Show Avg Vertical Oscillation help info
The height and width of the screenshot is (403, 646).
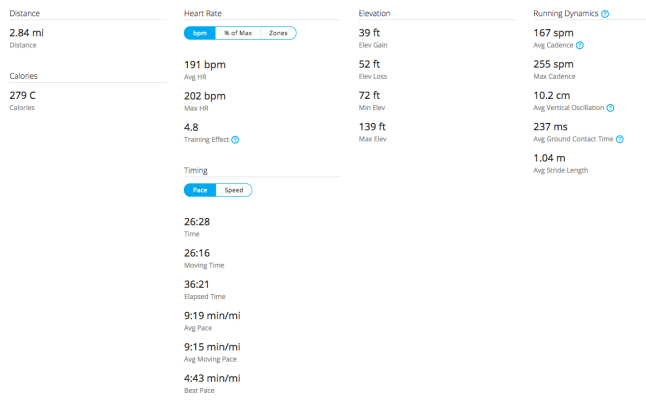[610, 108]
